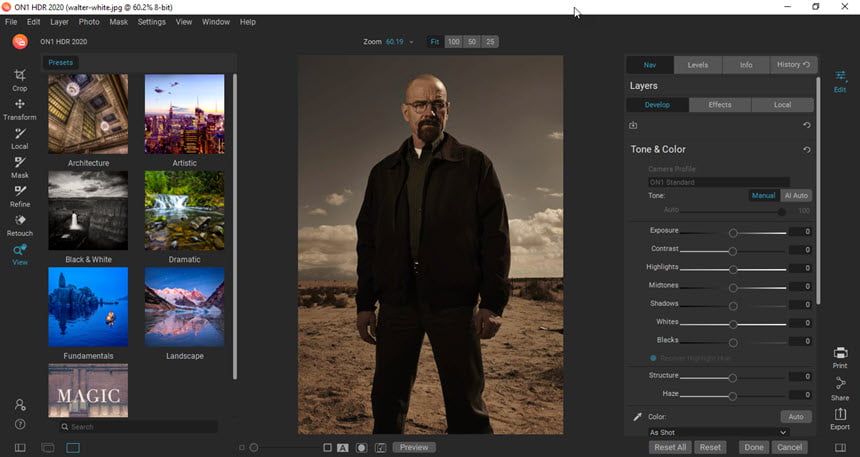Screen dimensions: 860x457
Task: Open the Settings menu
Action: coord(151,22)
